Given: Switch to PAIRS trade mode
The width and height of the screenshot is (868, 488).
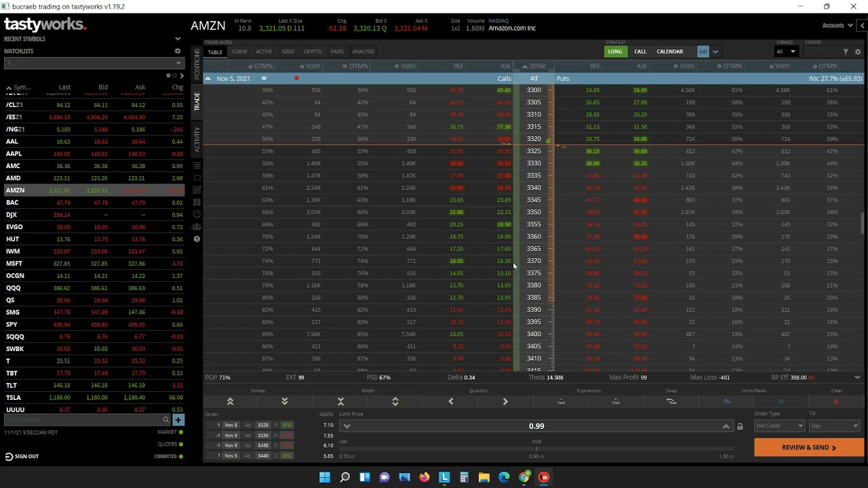Looking at the screenshot, I should (x=337, y=52).
